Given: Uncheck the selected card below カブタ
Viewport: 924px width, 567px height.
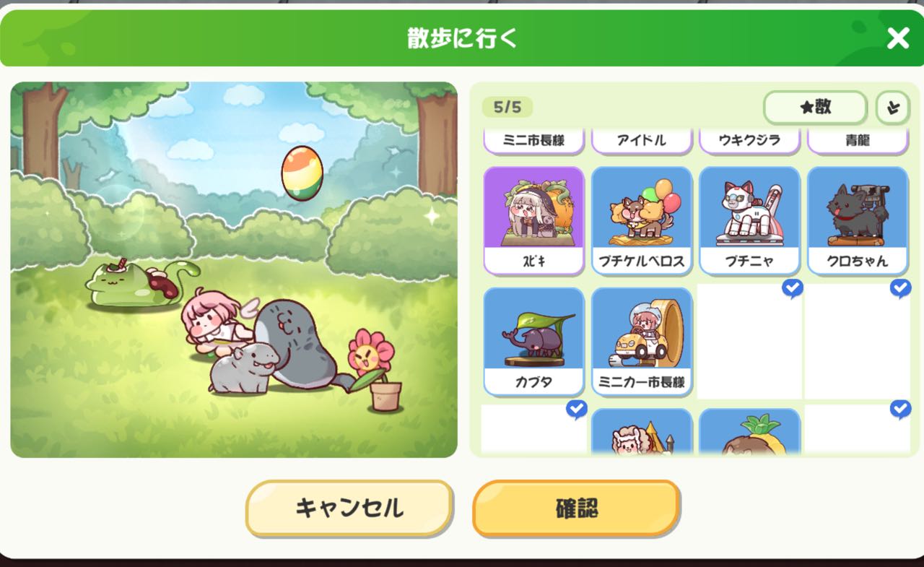Looking at the screenshot, I should point(533,428).
